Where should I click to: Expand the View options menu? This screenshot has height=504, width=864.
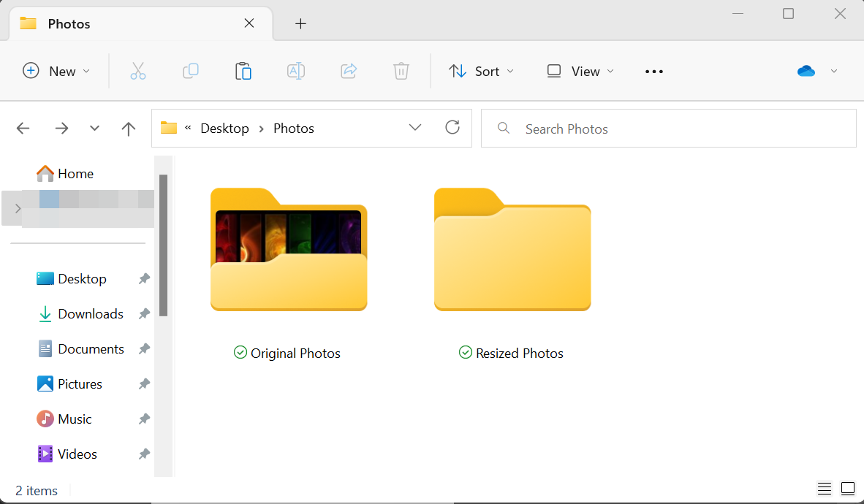coord(579,71)
